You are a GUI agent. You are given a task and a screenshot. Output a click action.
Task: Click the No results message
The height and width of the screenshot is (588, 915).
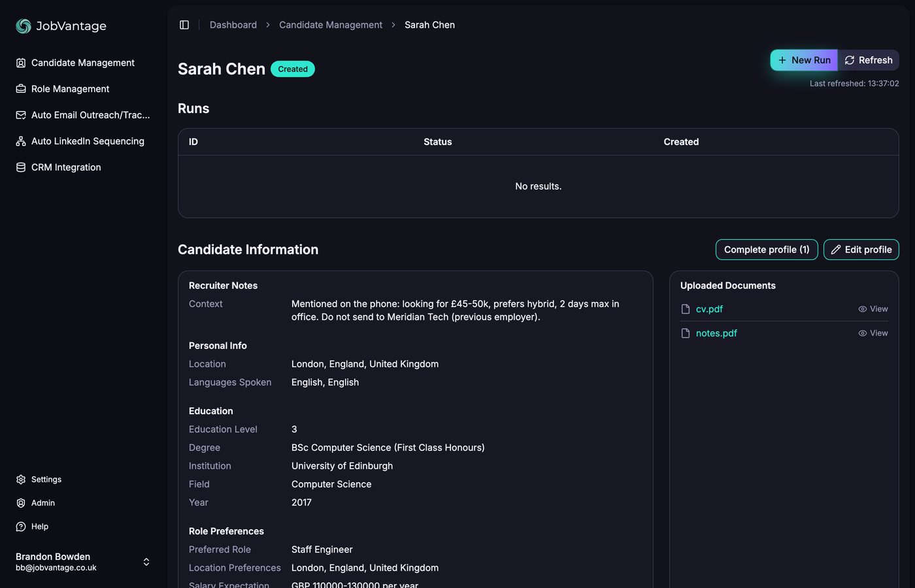(538, 186)
